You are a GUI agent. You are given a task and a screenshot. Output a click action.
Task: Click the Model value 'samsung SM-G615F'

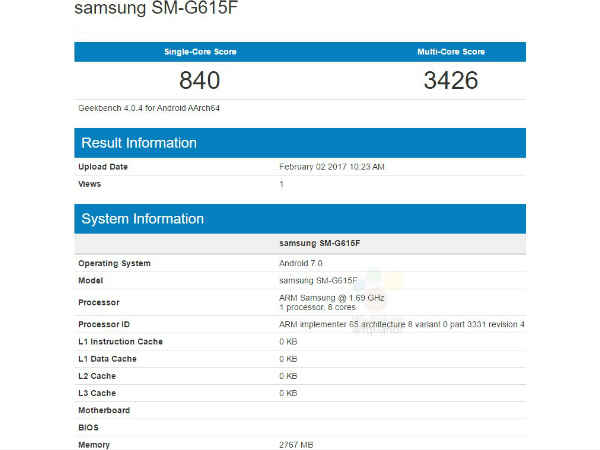pos(318,280)
